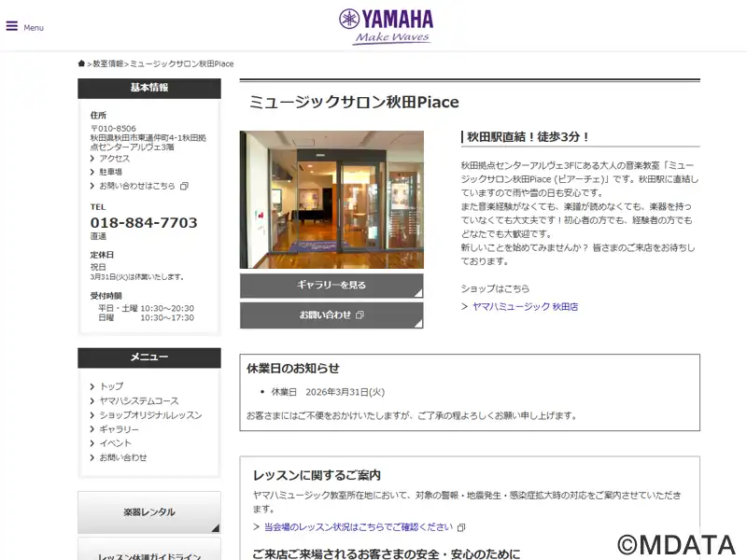Viewport: 747px width, 560px height.
Task: Click the 休業日のお知らせ heading
Action: (x=293, y=368)
